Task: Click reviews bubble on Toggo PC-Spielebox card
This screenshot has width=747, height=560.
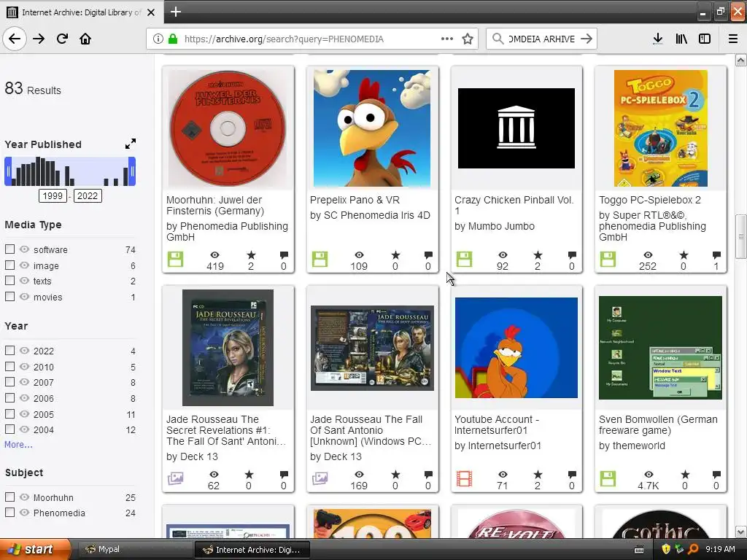Action: (x=716, y=255)
